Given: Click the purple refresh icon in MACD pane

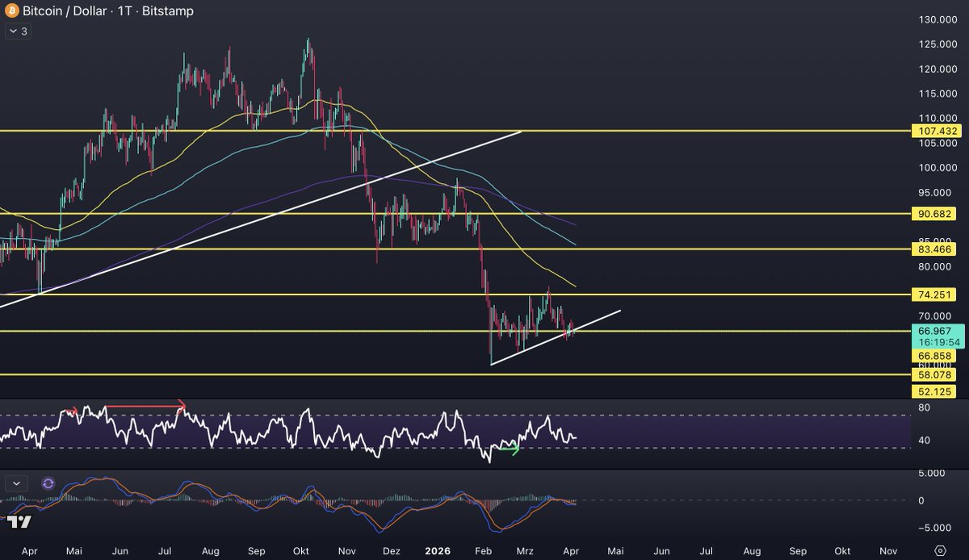Looking at the screenshot, I should (x=48, y=483).
